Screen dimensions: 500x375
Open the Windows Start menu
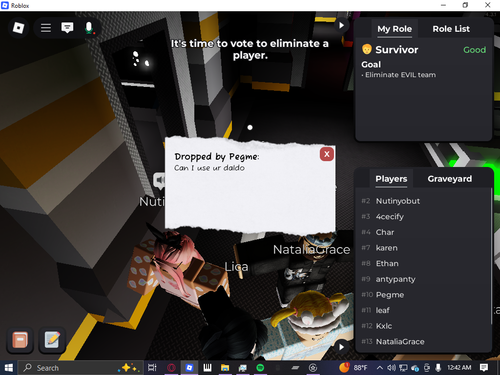pos(9,368)
